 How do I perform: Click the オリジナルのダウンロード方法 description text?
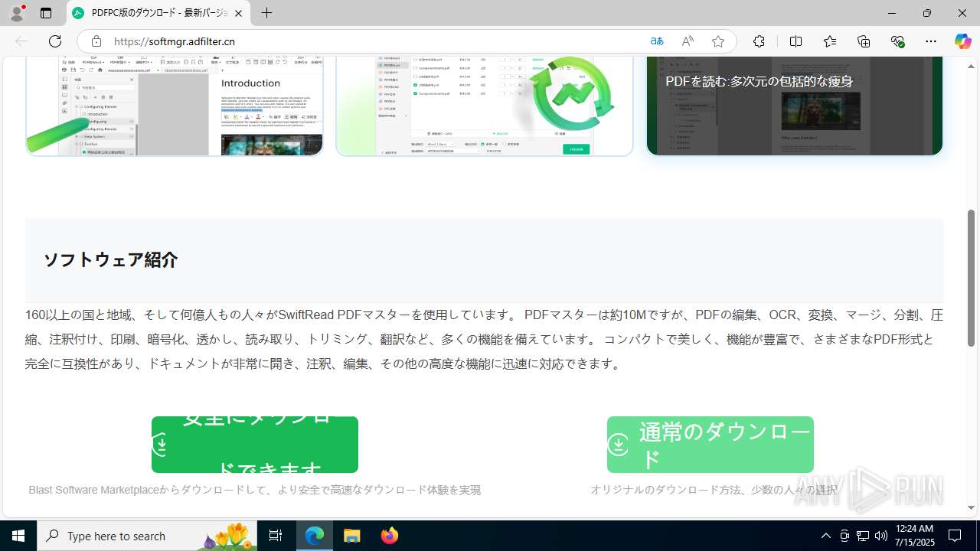click(714, 490)
